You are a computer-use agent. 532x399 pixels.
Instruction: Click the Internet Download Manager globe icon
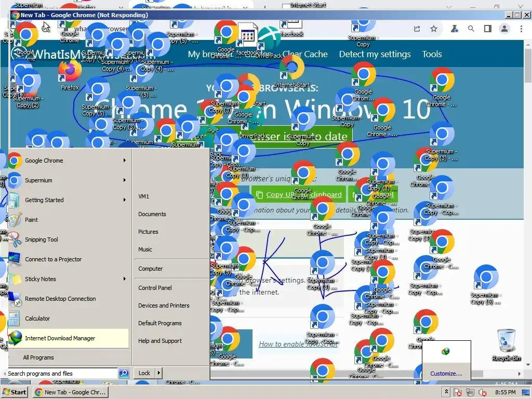coord(15,338)
